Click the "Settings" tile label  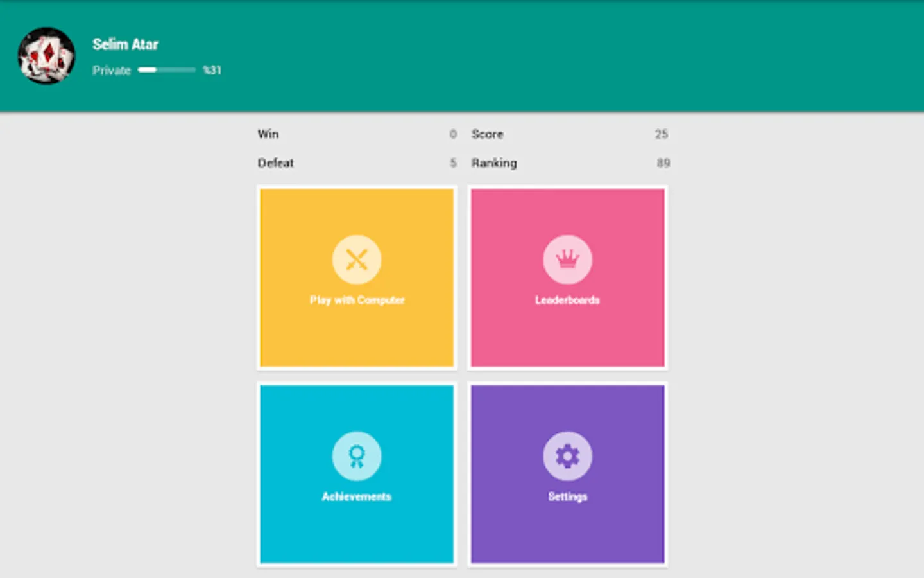[x=568, y=496]
